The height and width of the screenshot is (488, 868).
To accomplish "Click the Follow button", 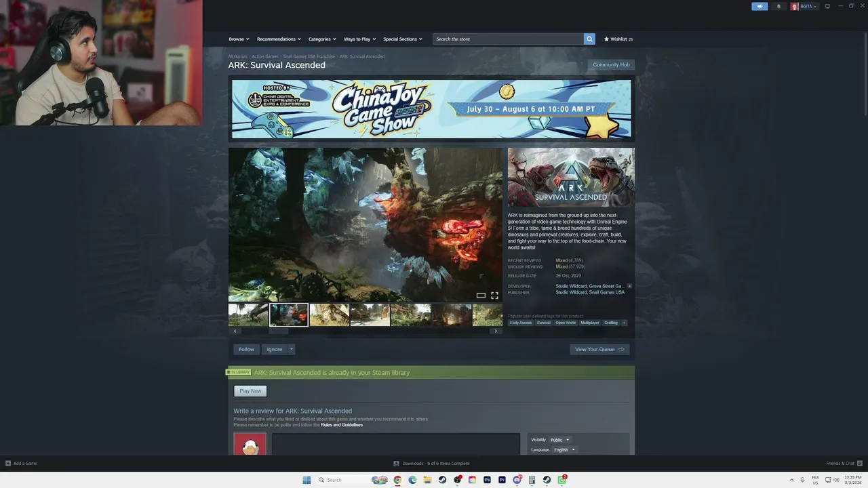I will (x=246, y=350).
